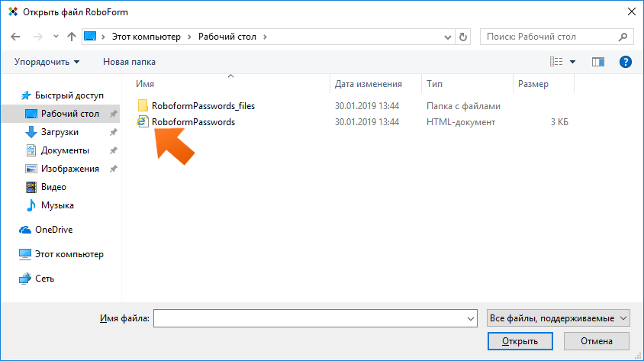Select 'Рабочий стол' in the address breadcrumb
Screen dimensions: 644x361
pyautogui.click(x=227, y=37)
